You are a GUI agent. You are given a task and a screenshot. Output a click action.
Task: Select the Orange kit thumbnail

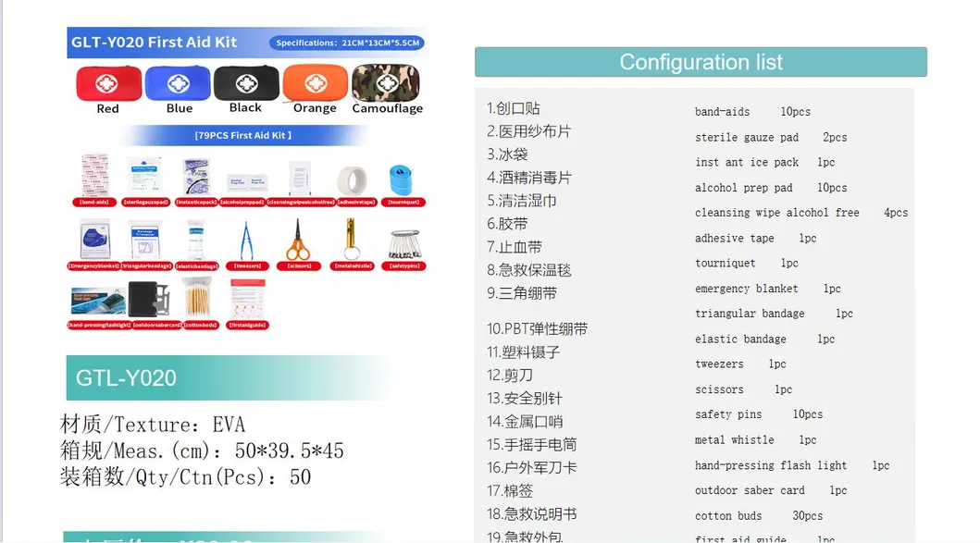315,86
